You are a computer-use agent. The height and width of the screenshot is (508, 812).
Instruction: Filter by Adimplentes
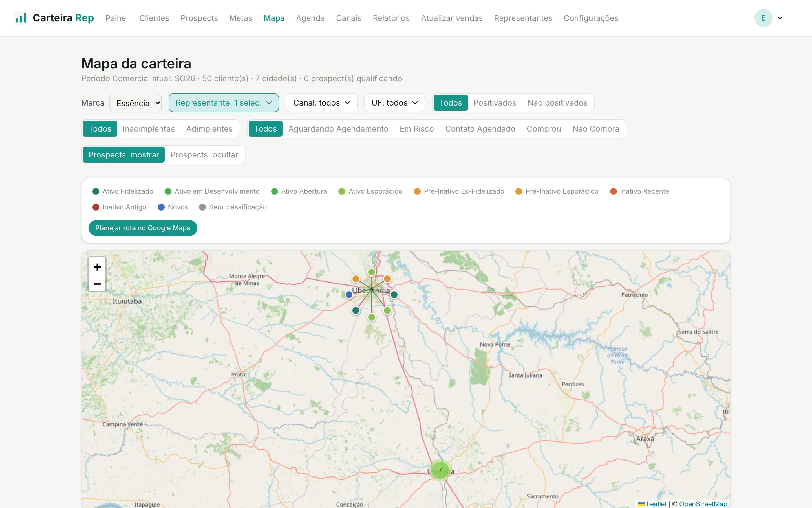point(209,129)
